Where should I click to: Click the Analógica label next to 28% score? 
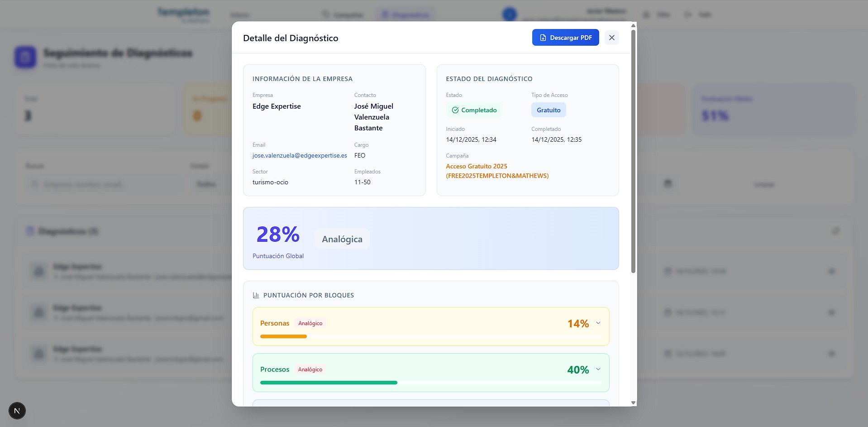click(x=342, y=239)
